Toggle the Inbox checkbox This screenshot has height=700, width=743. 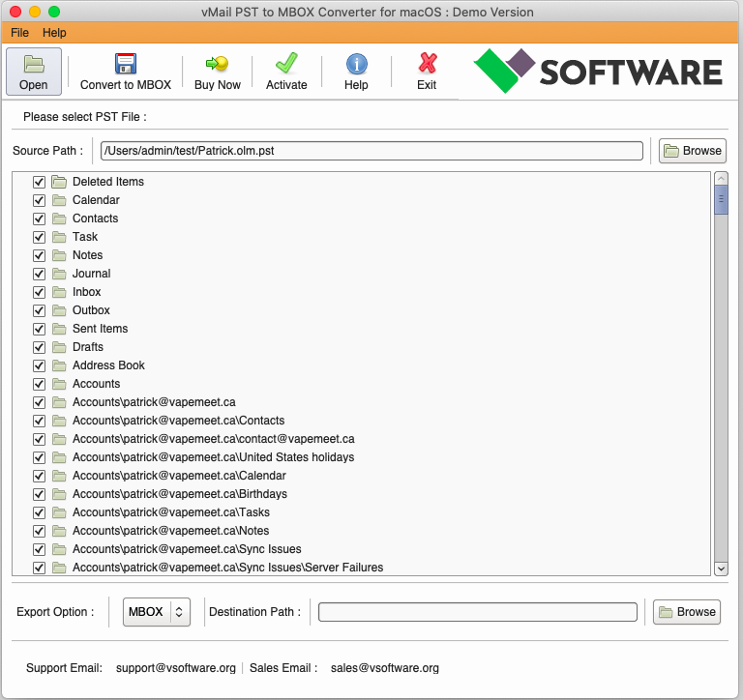click(39, 292)
